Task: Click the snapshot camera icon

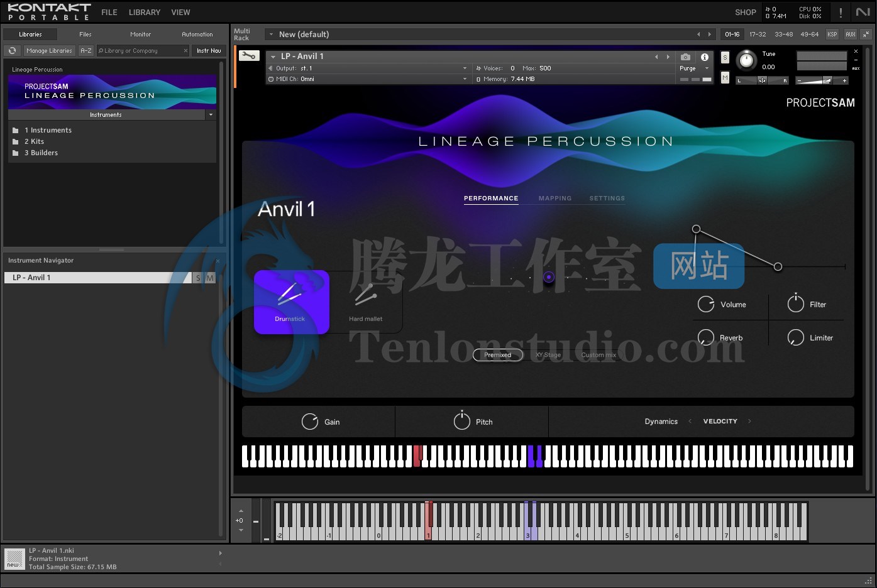Action: [685, 57]
